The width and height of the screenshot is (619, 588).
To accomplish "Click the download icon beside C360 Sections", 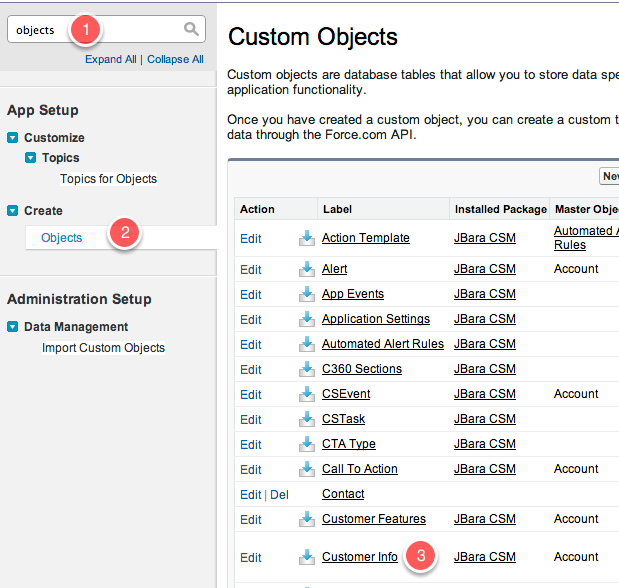I will [x=307, y=369].
